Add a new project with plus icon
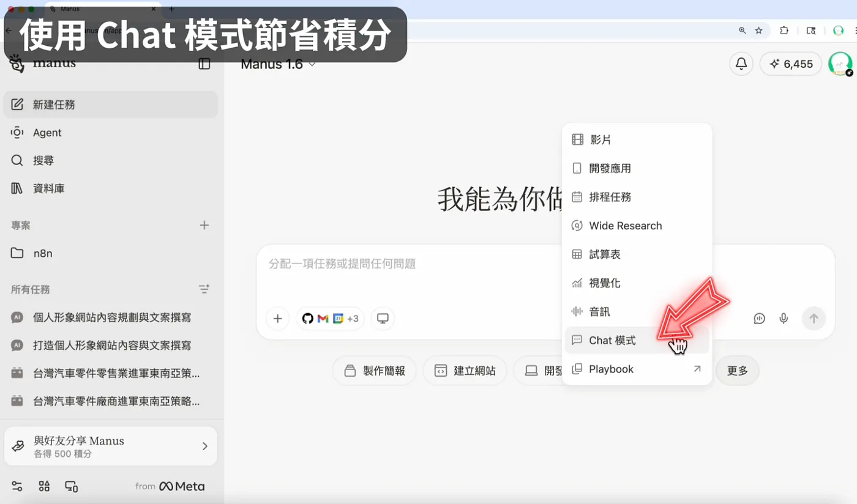Image resolution: width=857 pixels, height=504 pixels. (204, 225)
